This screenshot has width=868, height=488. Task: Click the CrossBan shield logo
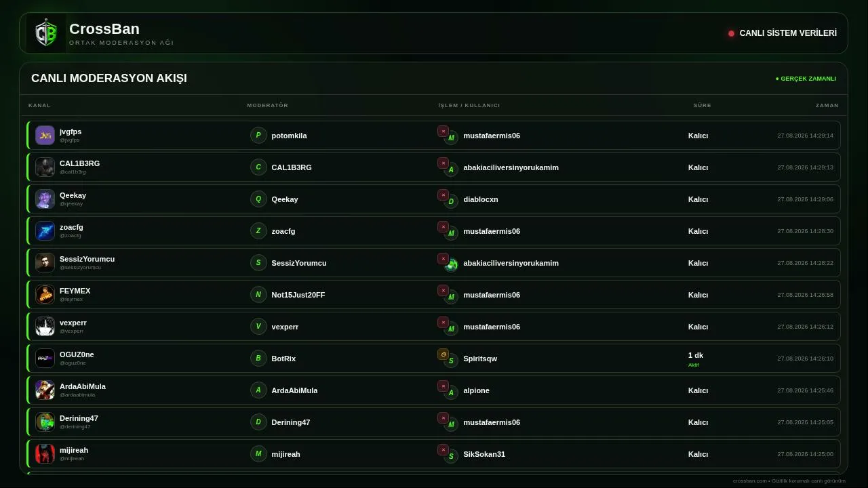[46, 33]
